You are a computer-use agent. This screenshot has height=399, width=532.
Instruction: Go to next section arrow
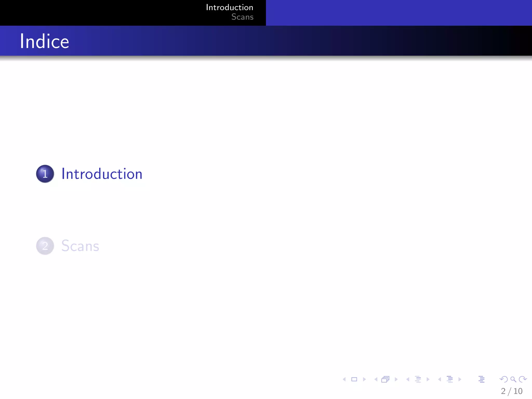[460, 379]
